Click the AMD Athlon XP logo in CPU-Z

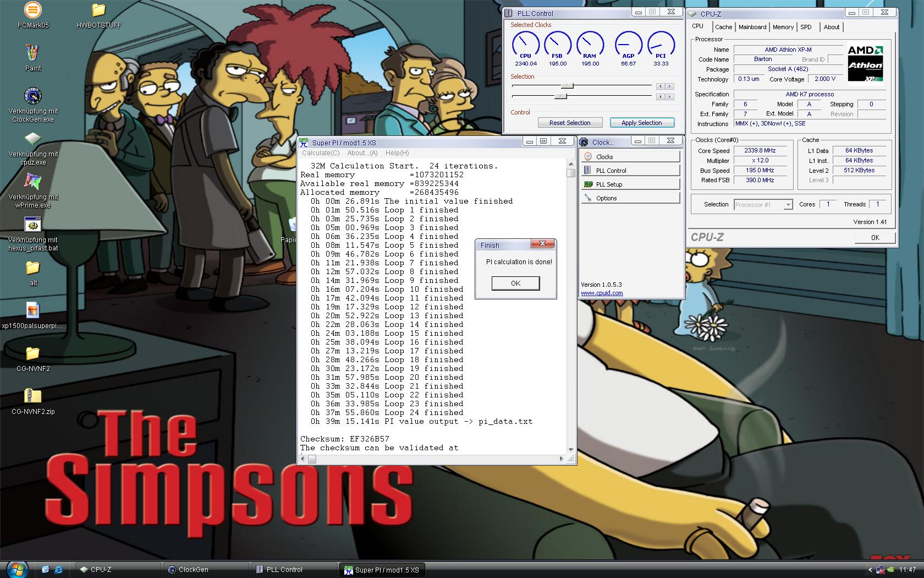[865, 64]
